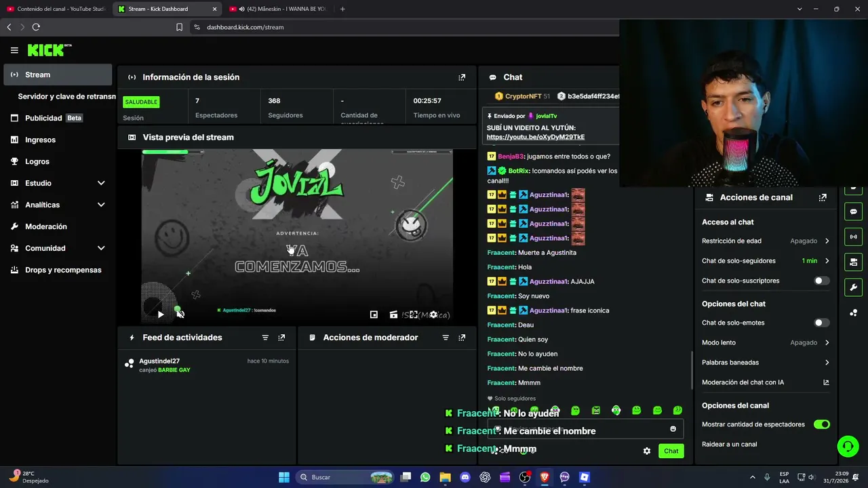Open Windows Start menu
Screen dimensions: 868x488
pyautogui.click(x=284, y=477)
